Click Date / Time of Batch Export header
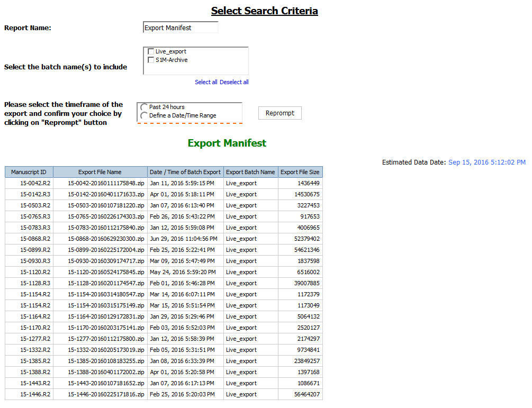The width and height of the screenshot is (532, 408). pos(185,172)
